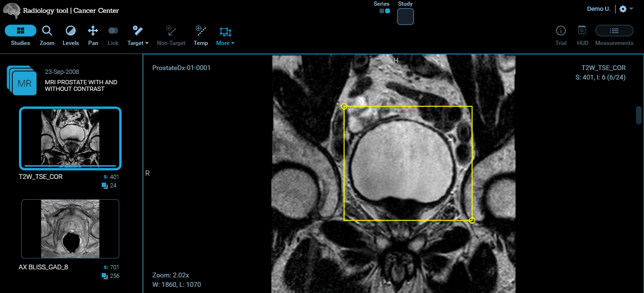Switch to the Studies view
This screenshot has height=293, width=644.
20,36
